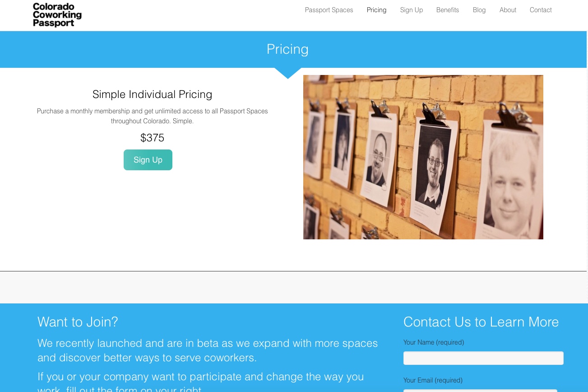Click the monthly membership description paragraph
This screenshot has height=392, width=588.
click(x=153, y=116)
